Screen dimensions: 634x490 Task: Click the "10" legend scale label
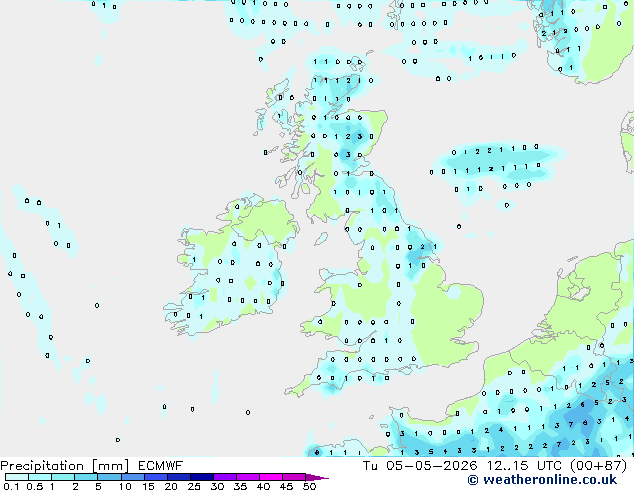[125, 486]
